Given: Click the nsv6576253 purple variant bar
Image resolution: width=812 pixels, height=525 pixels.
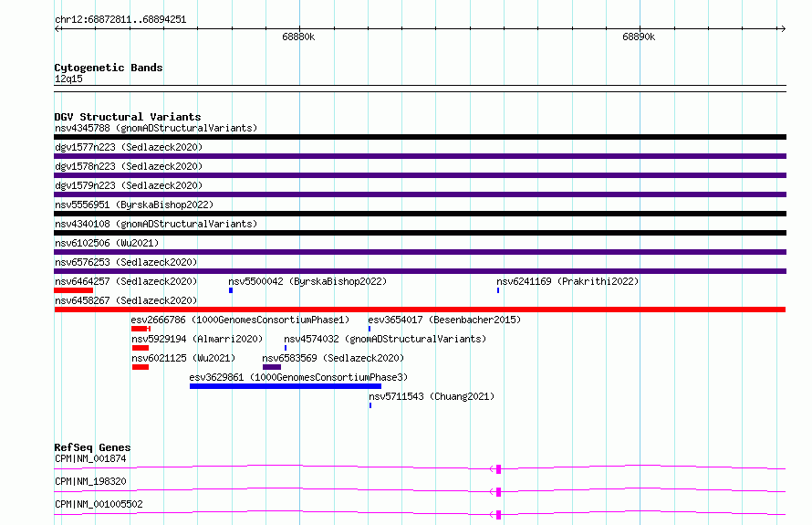Looking at the screenshot, I should coord(420,271).
